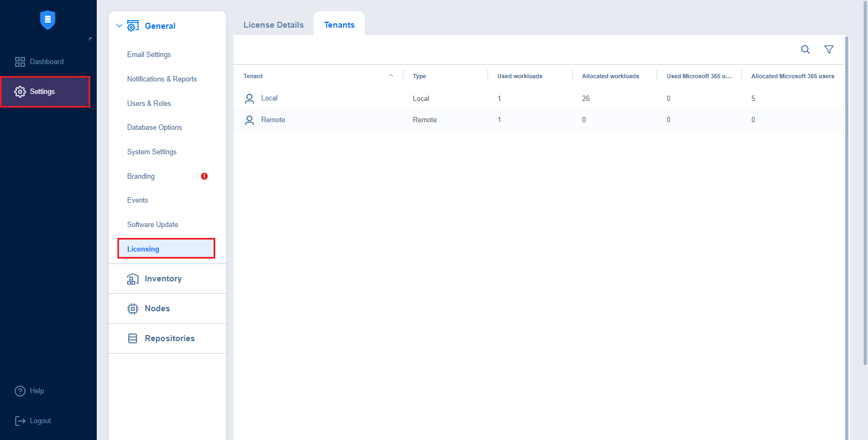This screenshot has width=868, height=440.
Task: Sort by Tenant column header
Action: point(253,76)
